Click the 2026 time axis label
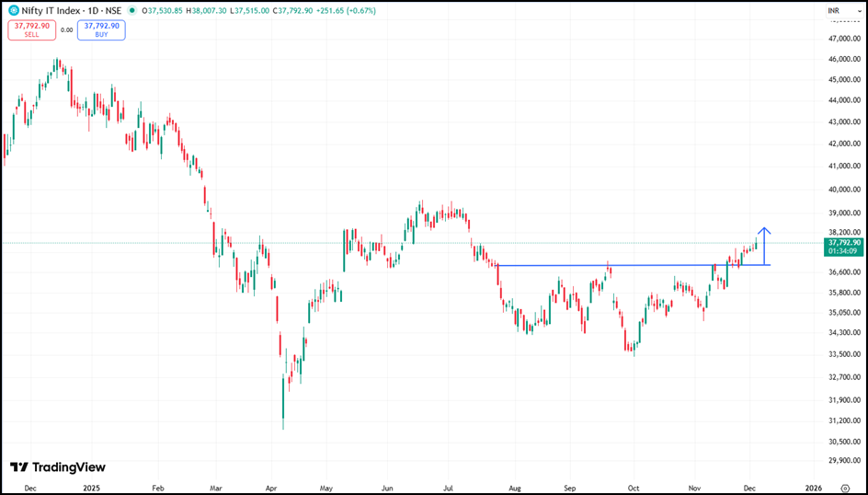 815,489
